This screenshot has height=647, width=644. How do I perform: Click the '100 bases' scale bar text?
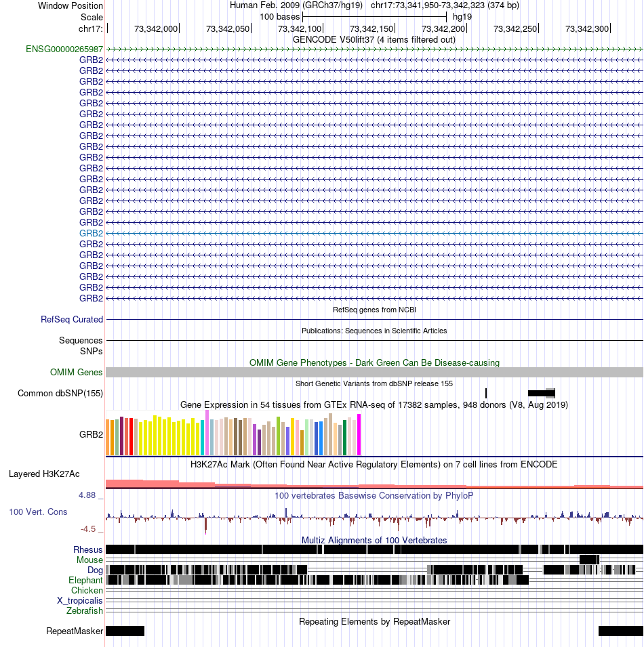279,17
